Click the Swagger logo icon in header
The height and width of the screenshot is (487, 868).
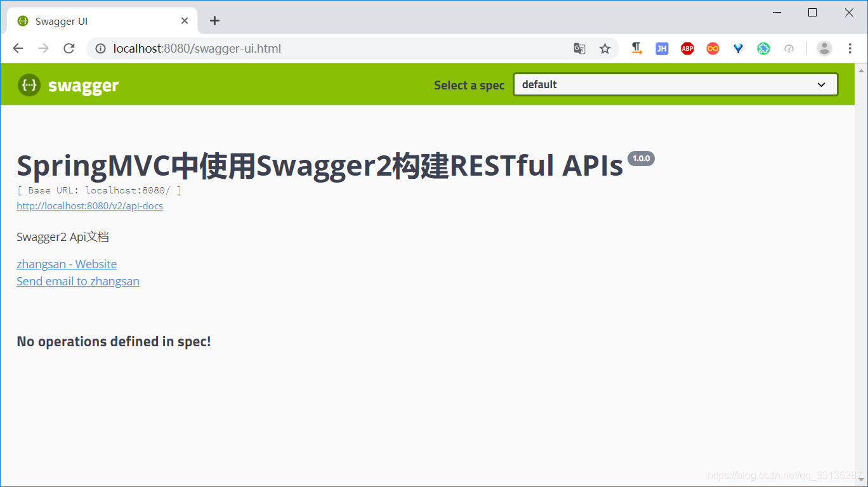pos(29,85)
